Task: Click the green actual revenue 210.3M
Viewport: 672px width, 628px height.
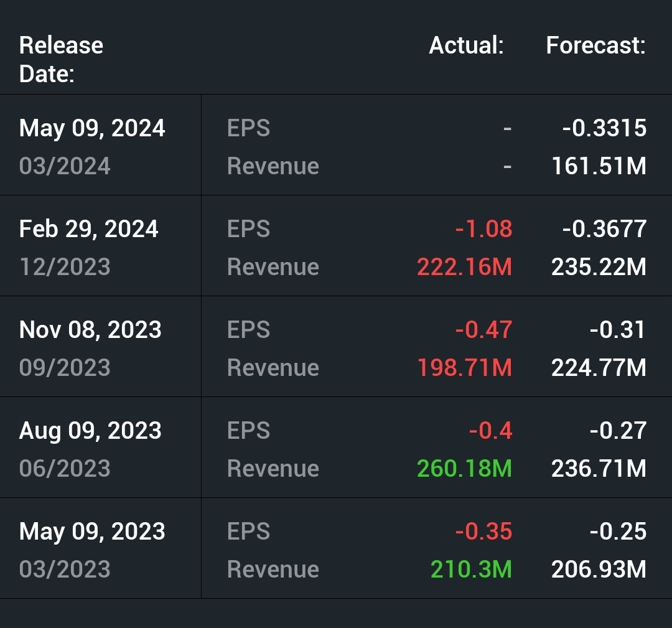Action: click(x=471, y=569)
